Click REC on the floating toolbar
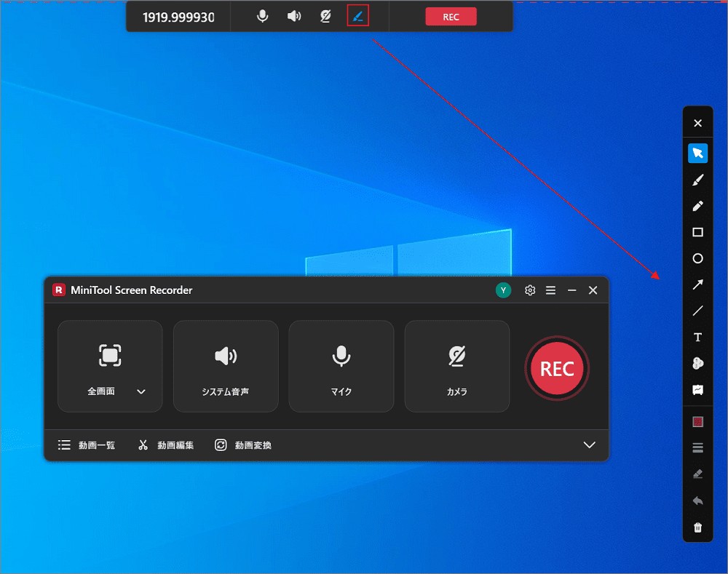Image resolution: width=728 pixels, height=574 pixels. 451,15
